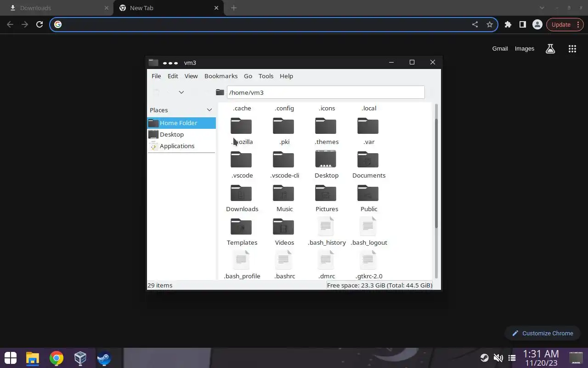Open the navigation history dropdown arrow

181,92
